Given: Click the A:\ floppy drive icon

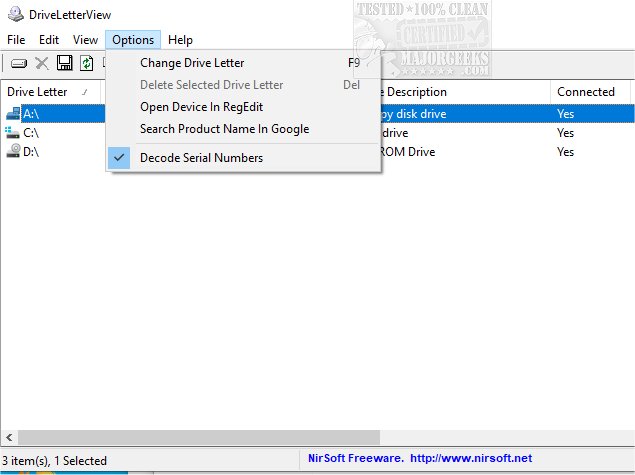Looking at the screenshot, I should tap(13, 114).
